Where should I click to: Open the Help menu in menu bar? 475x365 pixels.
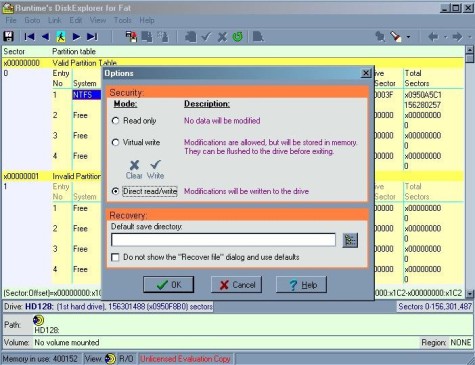pyautogui.click(x=147, y=20)
